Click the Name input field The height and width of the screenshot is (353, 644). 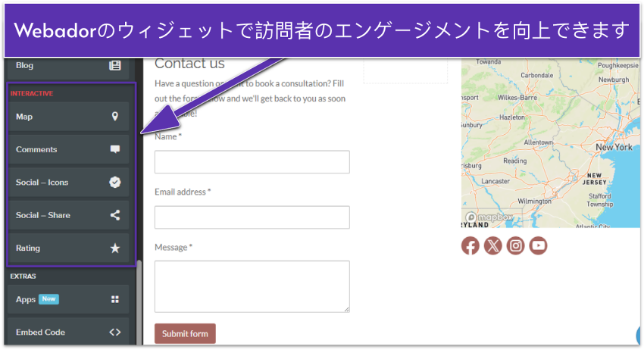click(252, 161)
